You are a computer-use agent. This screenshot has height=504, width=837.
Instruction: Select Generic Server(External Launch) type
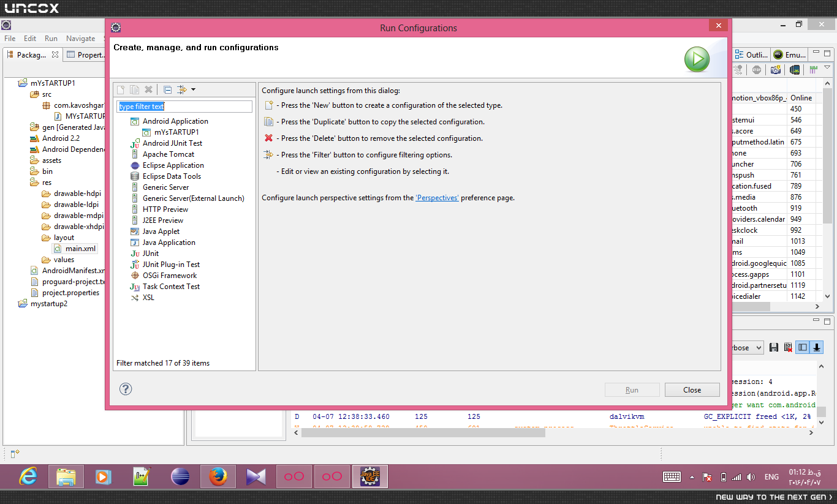pyautogui.click(x=193, y=198)
